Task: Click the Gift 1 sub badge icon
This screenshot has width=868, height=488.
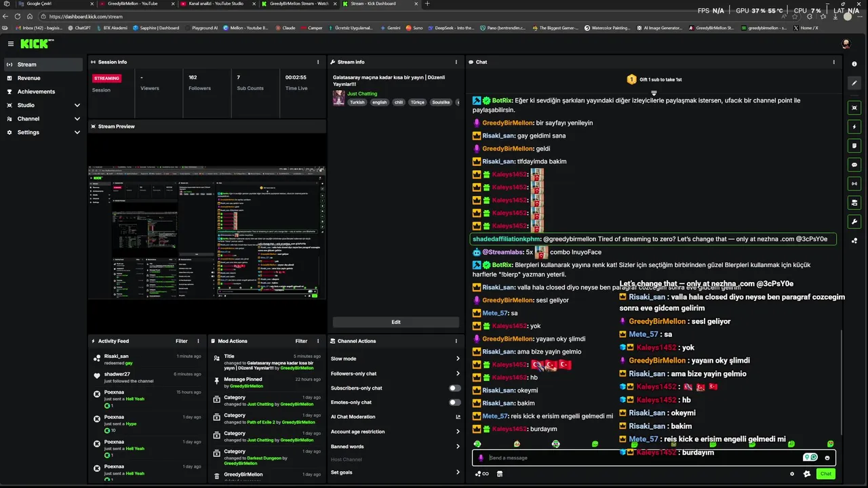Action: tap(631, 79)
